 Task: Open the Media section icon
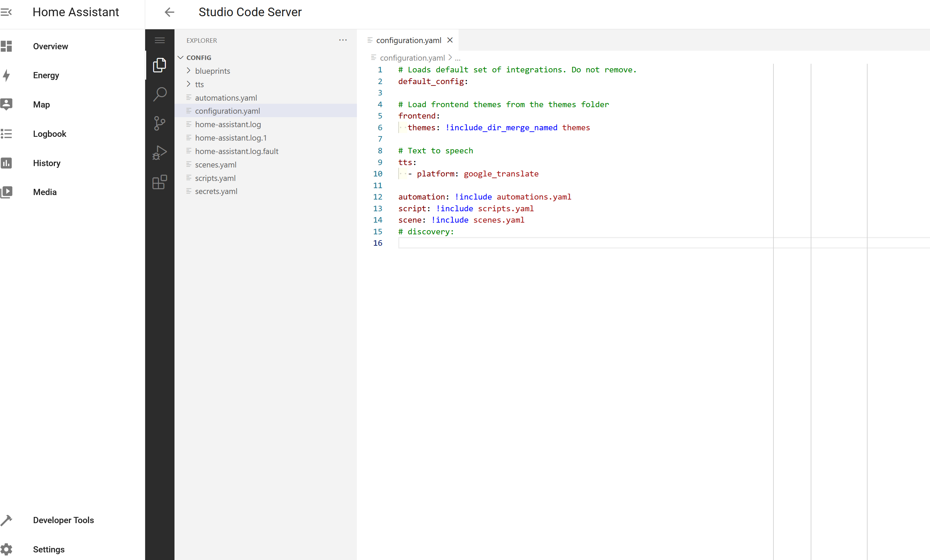click(x=7, y=192)
